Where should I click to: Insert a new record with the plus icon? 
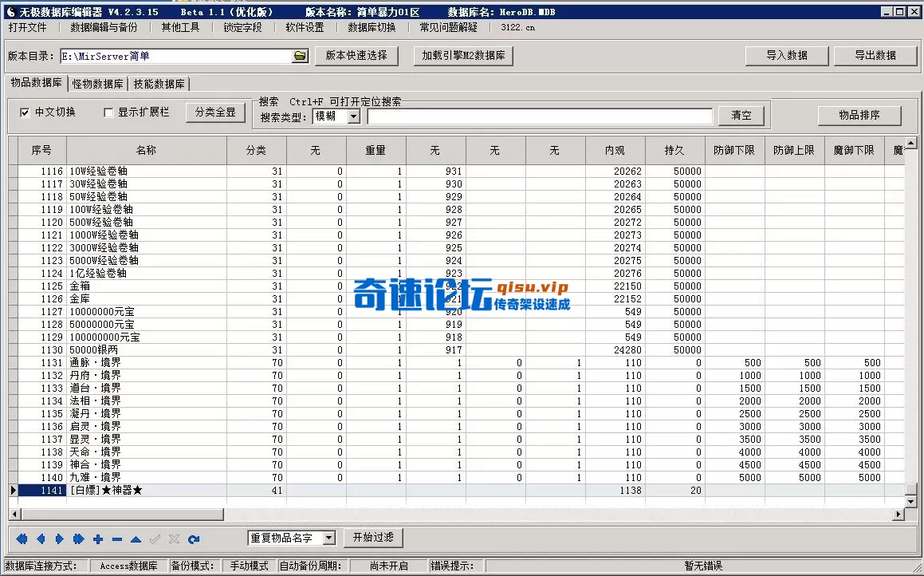[96, 539]
